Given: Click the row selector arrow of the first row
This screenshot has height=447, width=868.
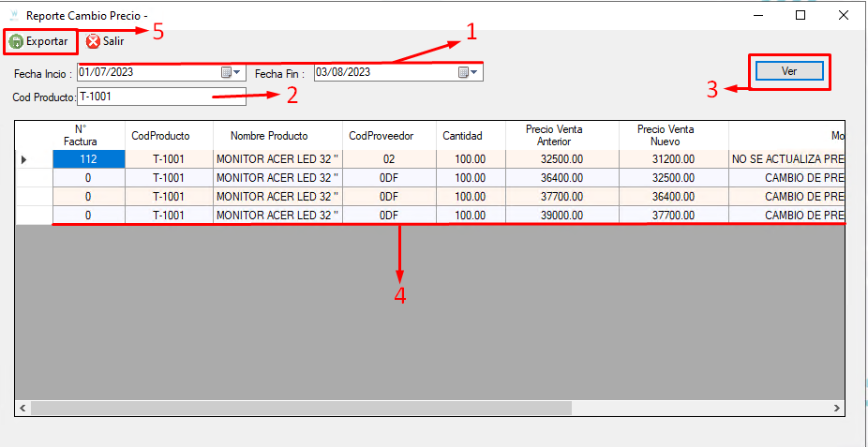Looking at the screenshot, I should (23, 159).
